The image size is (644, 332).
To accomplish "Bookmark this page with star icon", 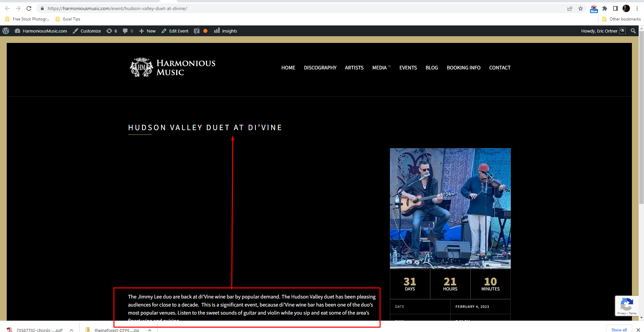I will 581,8.
